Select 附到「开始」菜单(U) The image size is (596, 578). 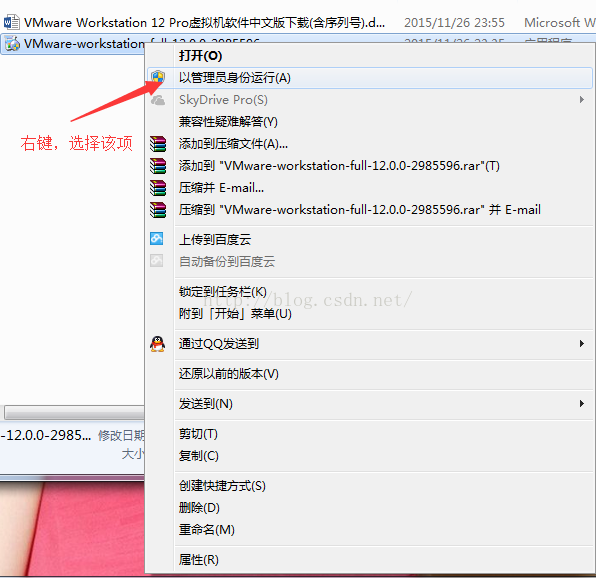tap(369, 314)
